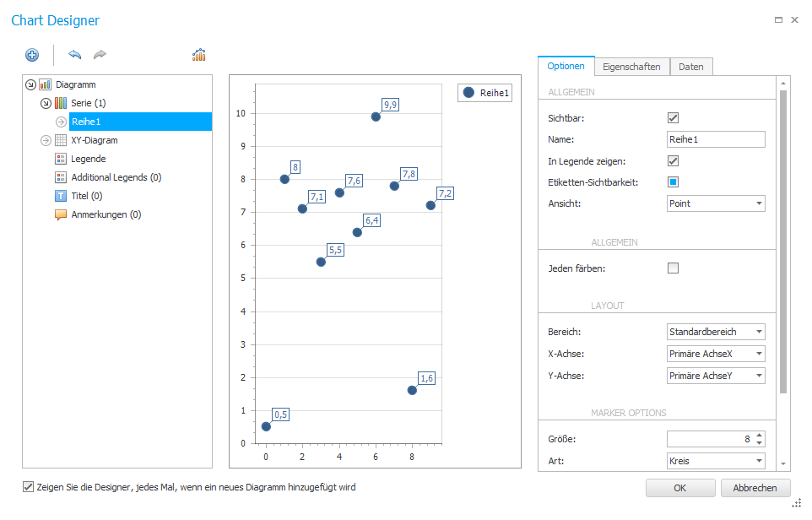The height and width of the screenshot is (520, 812).
Task: Click the Anmerkungen speech bubble icon
Action: pos(61,214)
